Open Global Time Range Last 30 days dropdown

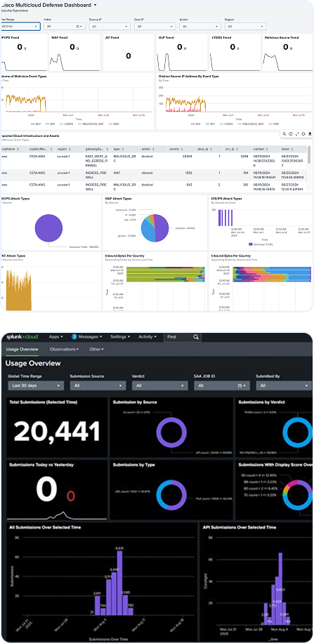(36, 386)
